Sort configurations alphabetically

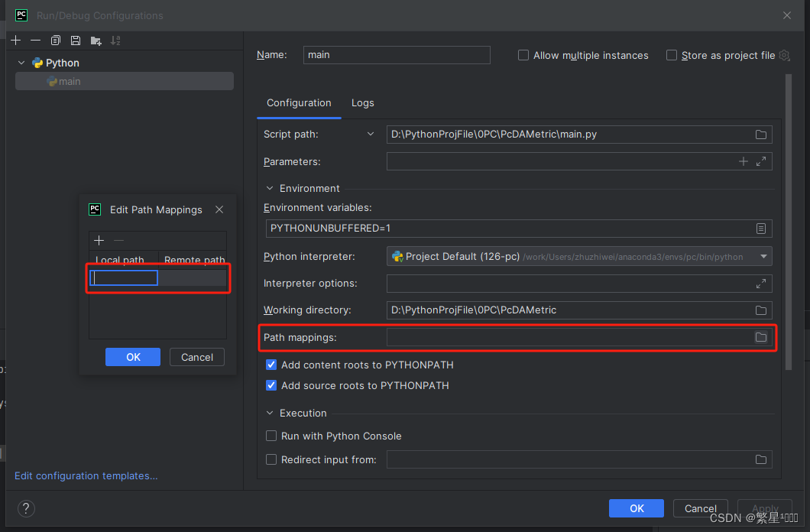click(115, 41)
